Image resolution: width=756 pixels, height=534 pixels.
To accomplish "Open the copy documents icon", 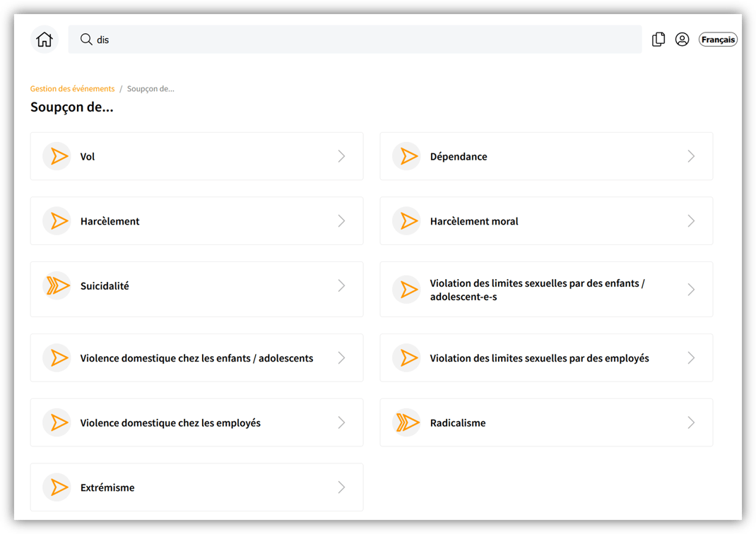I will (658, 40).
